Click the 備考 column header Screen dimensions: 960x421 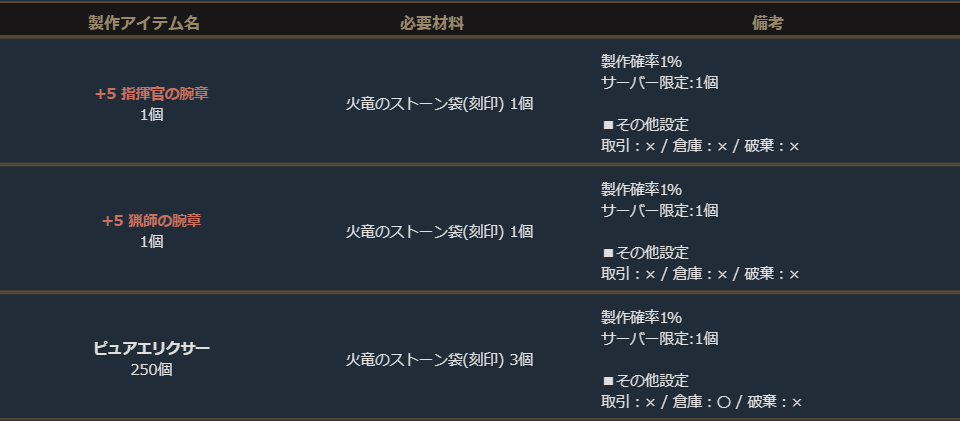pyautogui.click(x=767, y=23)
